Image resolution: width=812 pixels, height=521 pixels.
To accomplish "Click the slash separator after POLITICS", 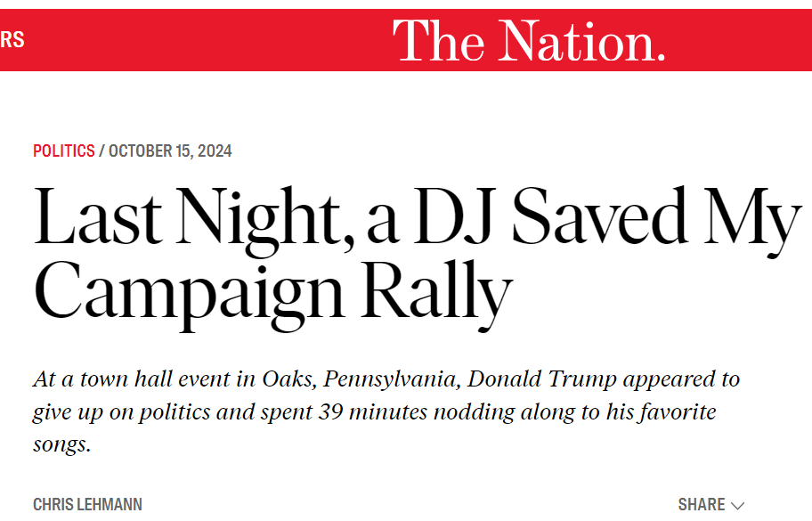I will pos(101,151).
